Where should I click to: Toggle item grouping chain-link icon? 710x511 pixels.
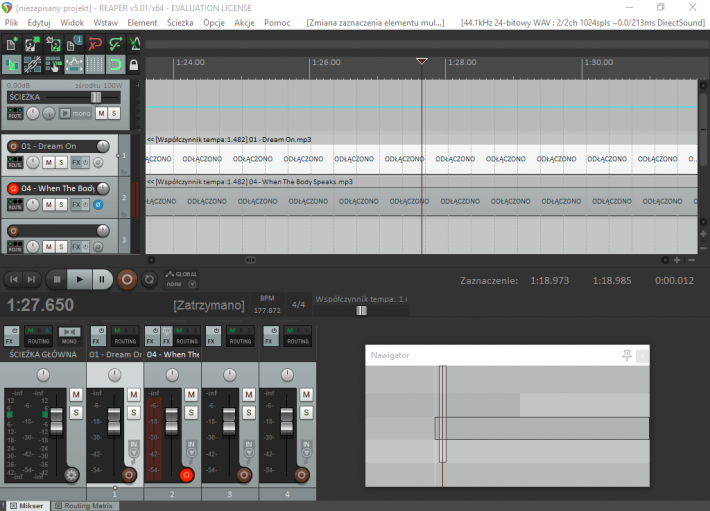(32, 65)
